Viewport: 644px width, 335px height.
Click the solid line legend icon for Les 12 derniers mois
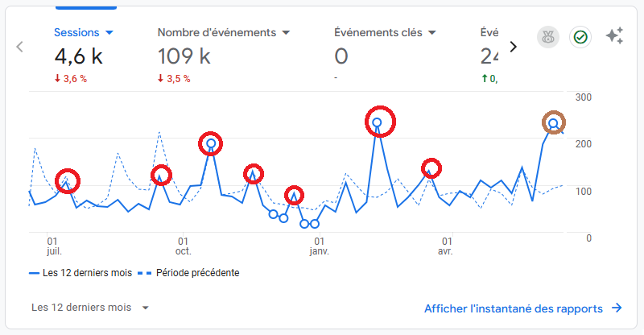click(35, 273)
